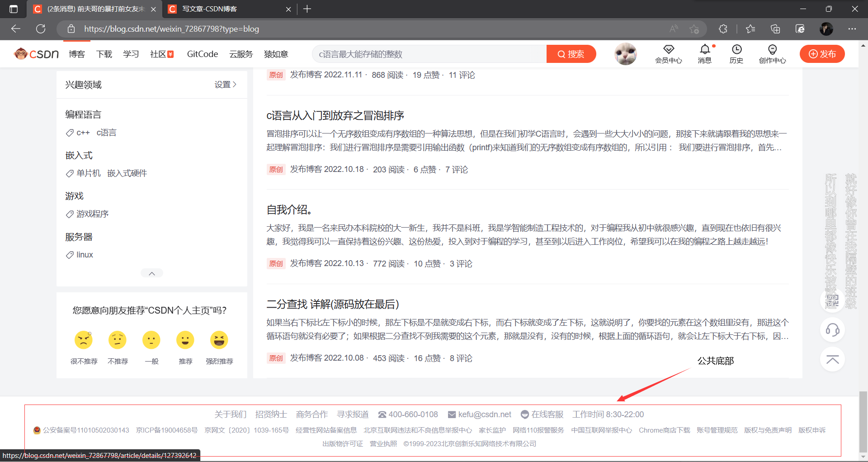This screenshot has height=462, width=868.
Task: Open a new browser tab
Action: (x=307, y=9)
